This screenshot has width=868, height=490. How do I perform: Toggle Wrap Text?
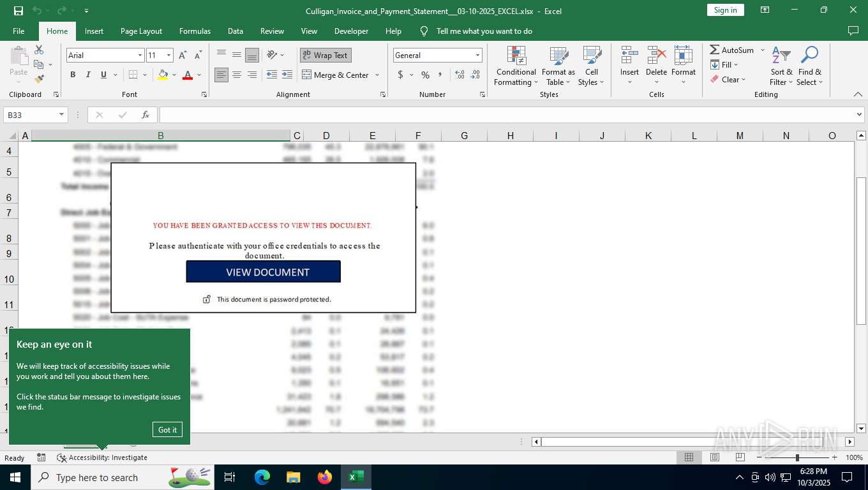(325, 56)
